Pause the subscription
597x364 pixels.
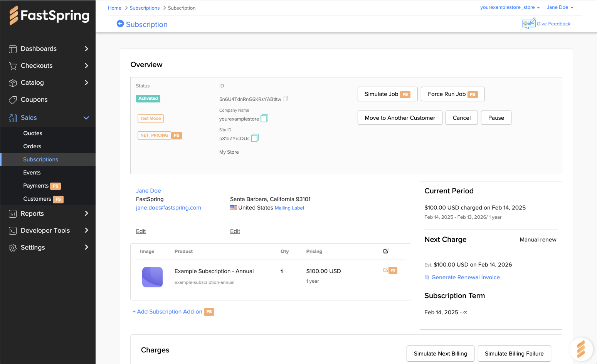(496, 118)
